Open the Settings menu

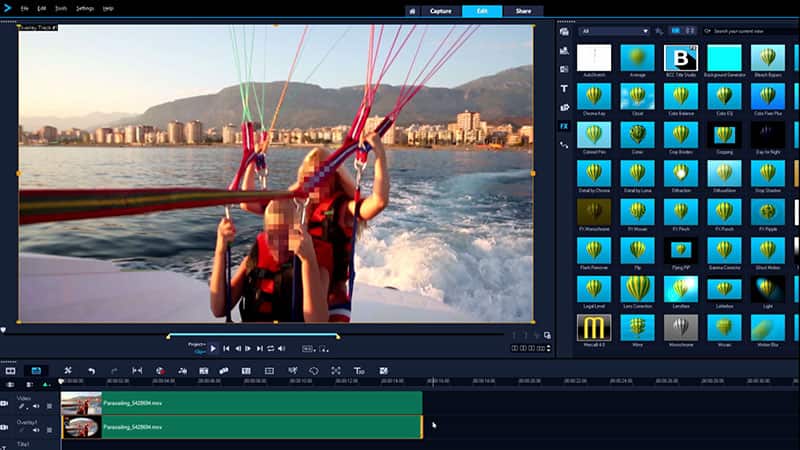85,8
